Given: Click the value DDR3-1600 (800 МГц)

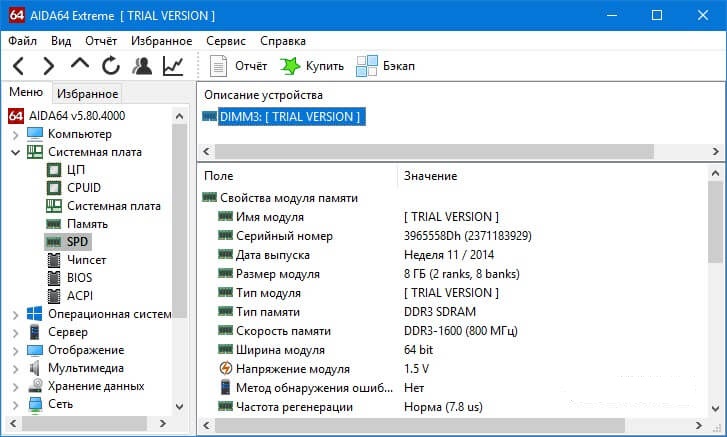Looking at the screenshot, I should 460,331.
